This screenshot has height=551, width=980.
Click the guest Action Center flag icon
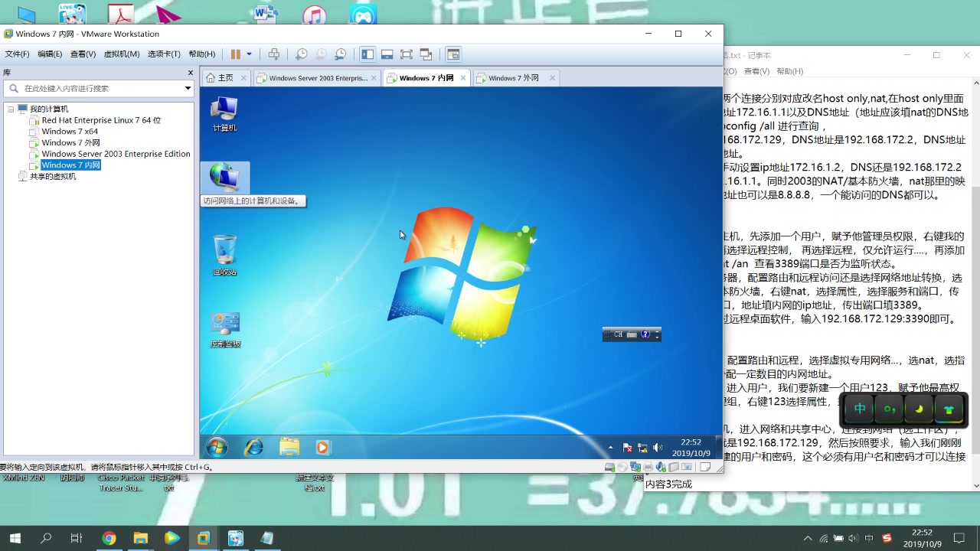(628, 448)
